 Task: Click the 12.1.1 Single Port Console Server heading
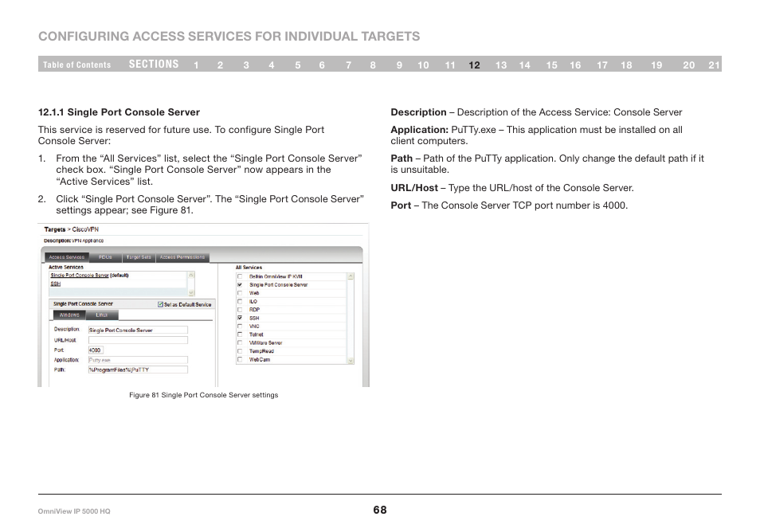[119, 112]
